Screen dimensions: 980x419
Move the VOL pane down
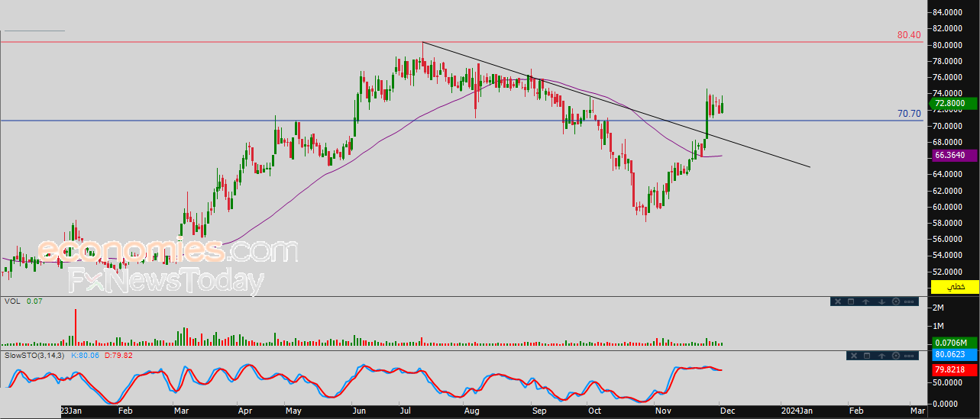click(881, 301)
